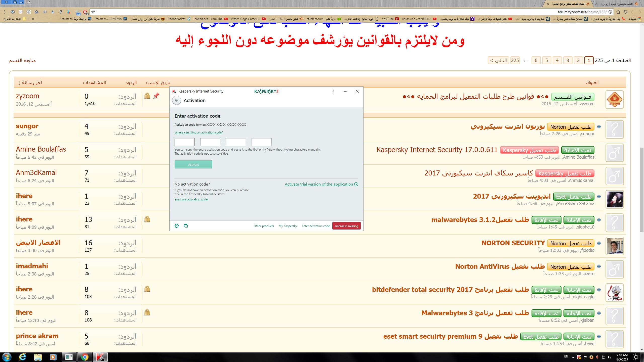Click متابعة القسم follow forum link
This screenshot has height=362, width=644.
point(22,61)
